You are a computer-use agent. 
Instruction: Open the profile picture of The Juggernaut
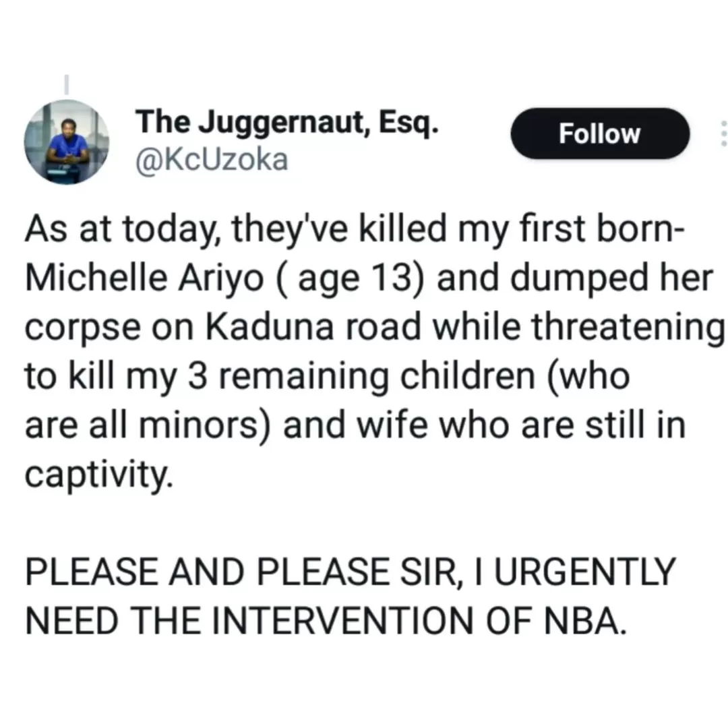67,142
